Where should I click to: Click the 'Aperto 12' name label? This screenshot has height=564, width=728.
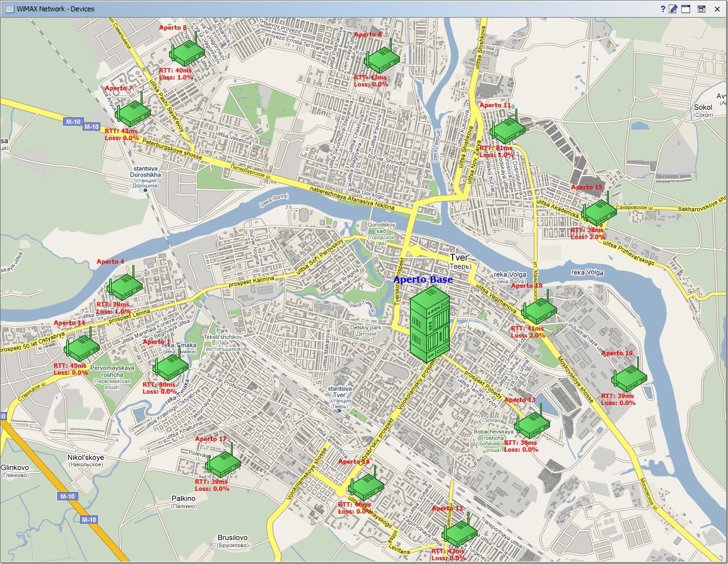(x=447, y=508)
